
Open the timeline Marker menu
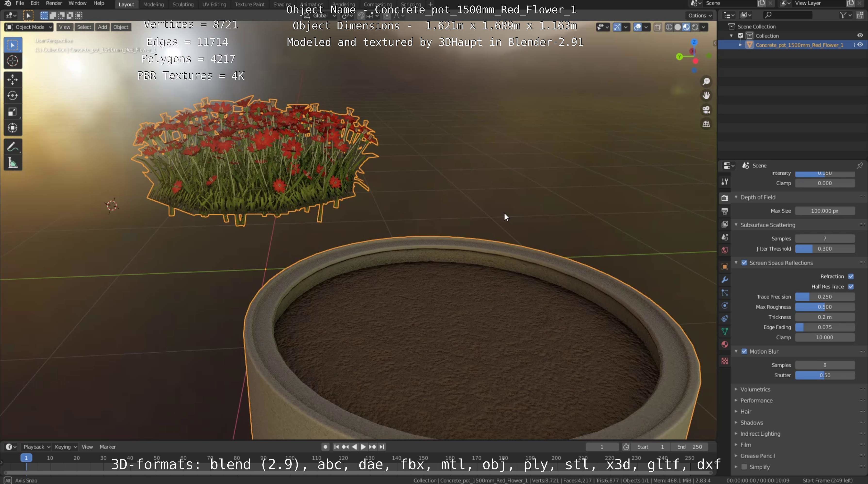point(107,447)
